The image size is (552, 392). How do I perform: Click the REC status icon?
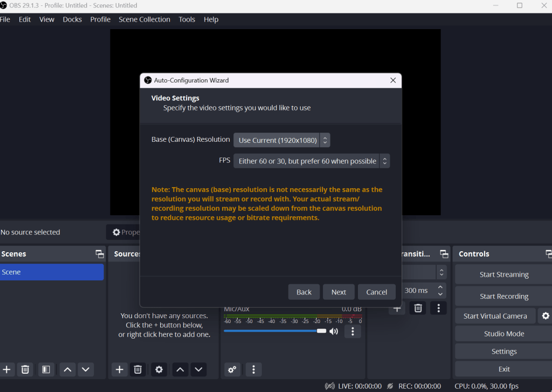pyautogui.click(x=390, y=386)
